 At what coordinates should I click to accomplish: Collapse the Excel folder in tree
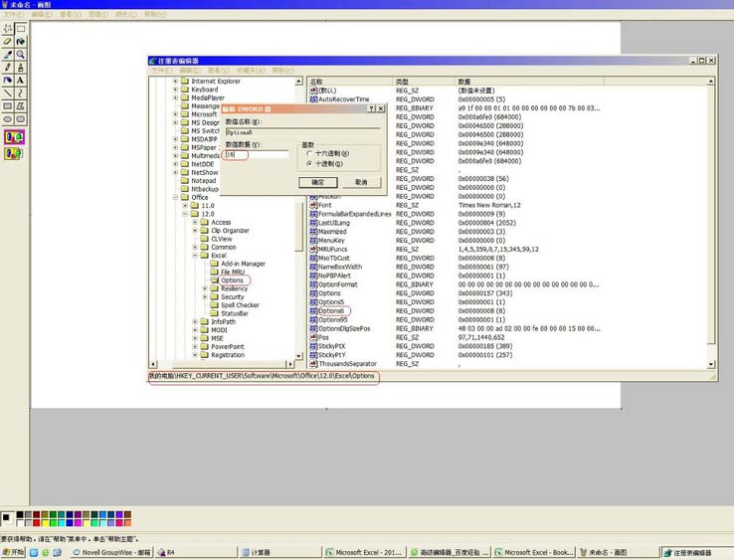point(195,256)
